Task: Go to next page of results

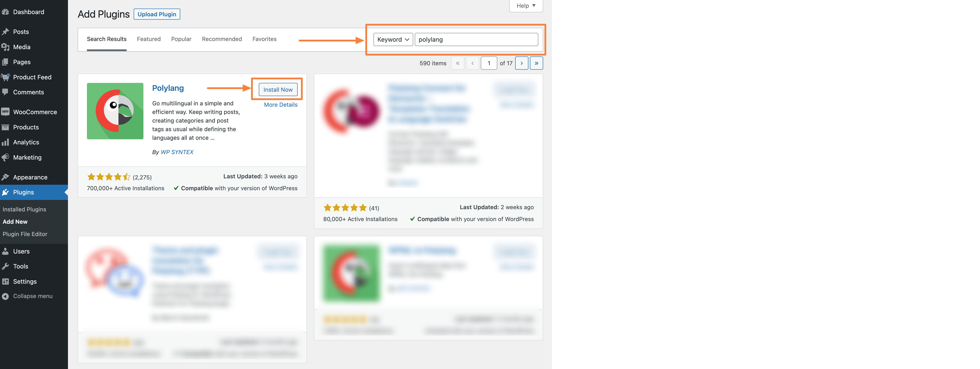Action: (x=522, y=63)
